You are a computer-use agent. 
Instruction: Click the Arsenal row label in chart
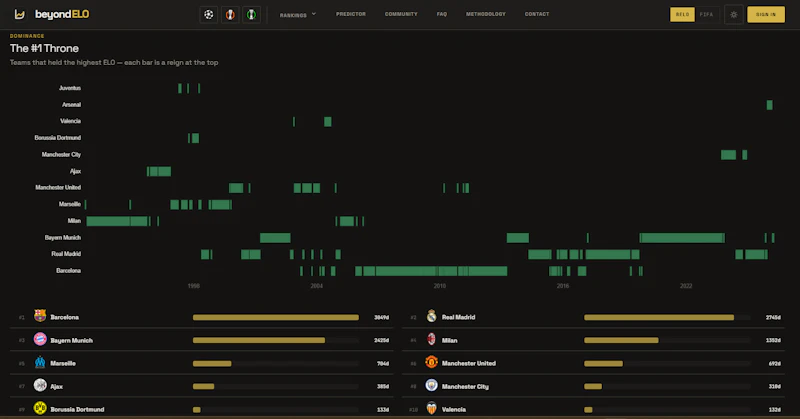click(x=71, y=105)
